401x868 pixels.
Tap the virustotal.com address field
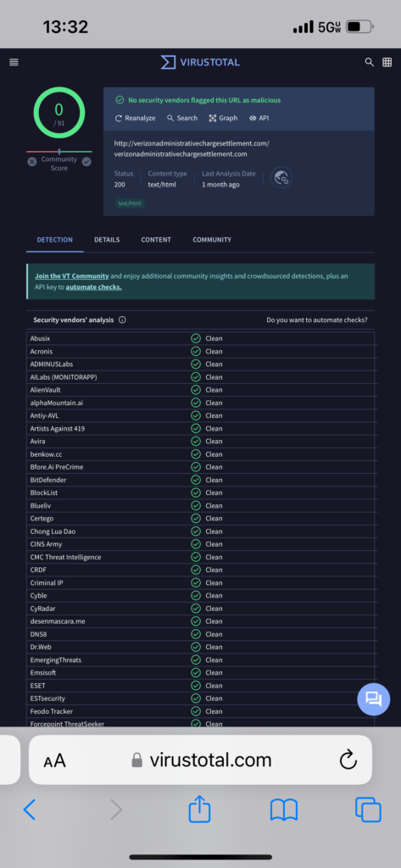[x=200, y=760]
